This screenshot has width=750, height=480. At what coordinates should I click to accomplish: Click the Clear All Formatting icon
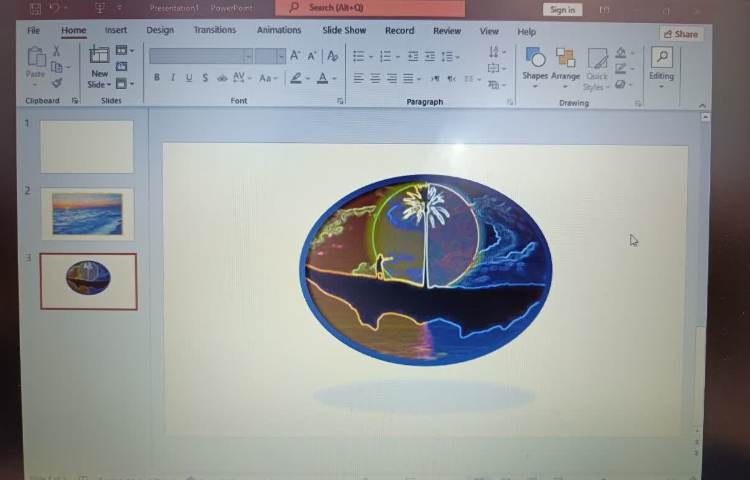tap(333, 56)
